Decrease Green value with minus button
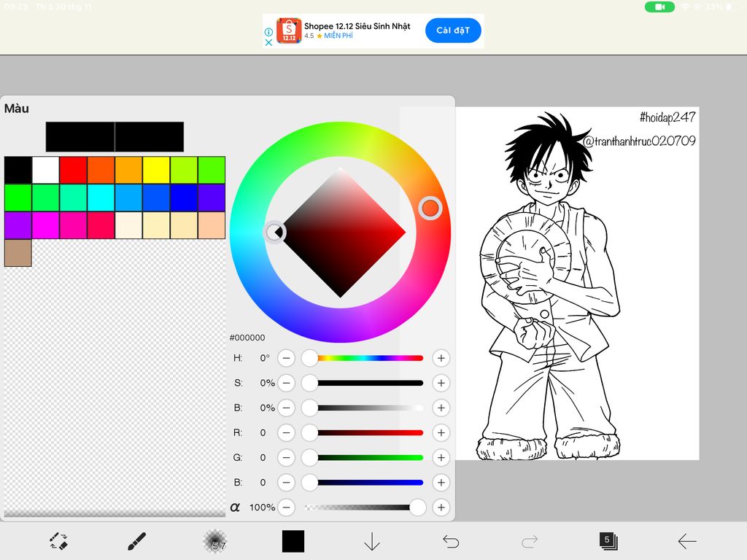The height and width of the screenshot is (560, 747). (x=286, y=458)
